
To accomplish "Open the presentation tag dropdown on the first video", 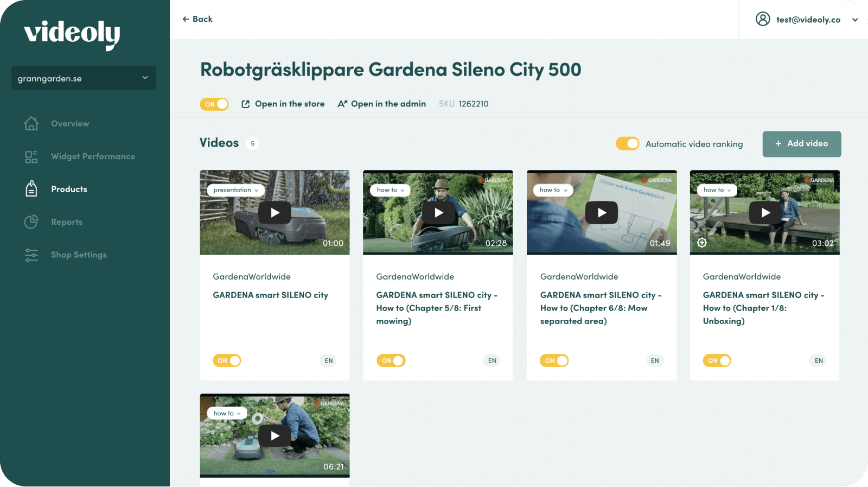I will coord(236,190).
